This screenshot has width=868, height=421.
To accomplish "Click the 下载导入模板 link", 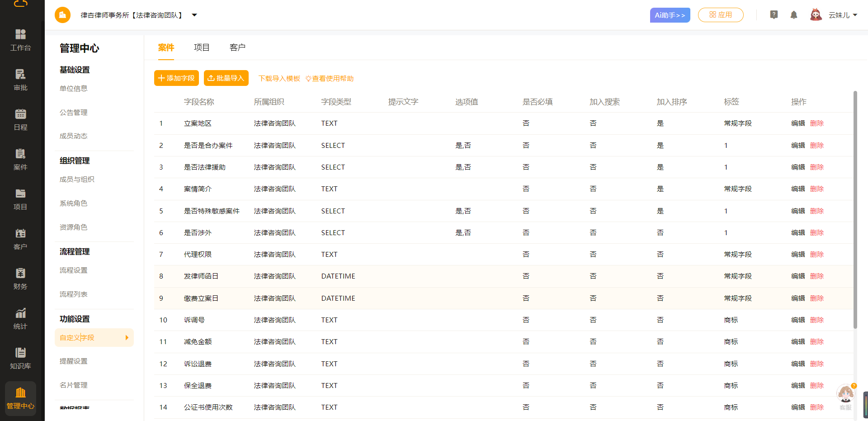I will 279,78.
